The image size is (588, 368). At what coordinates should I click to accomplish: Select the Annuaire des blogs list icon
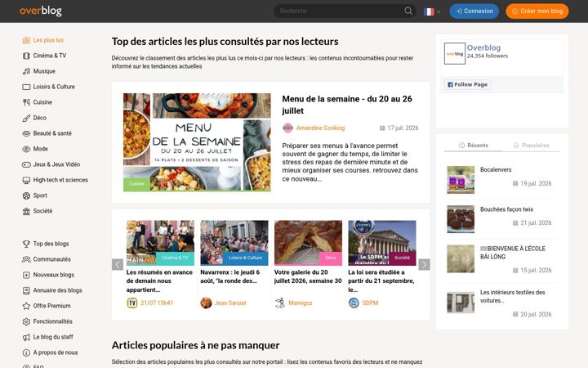[26, 290]
